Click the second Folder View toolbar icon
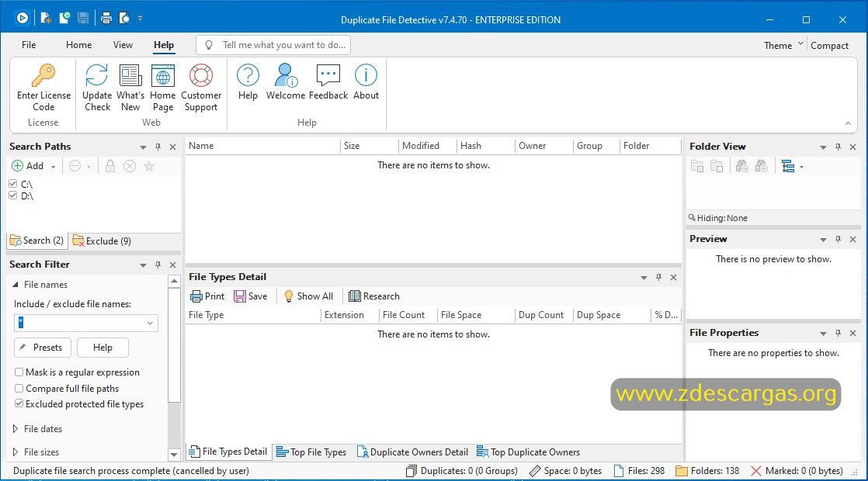Viewport: 868px width, 481px height. [x=717, y=166]
